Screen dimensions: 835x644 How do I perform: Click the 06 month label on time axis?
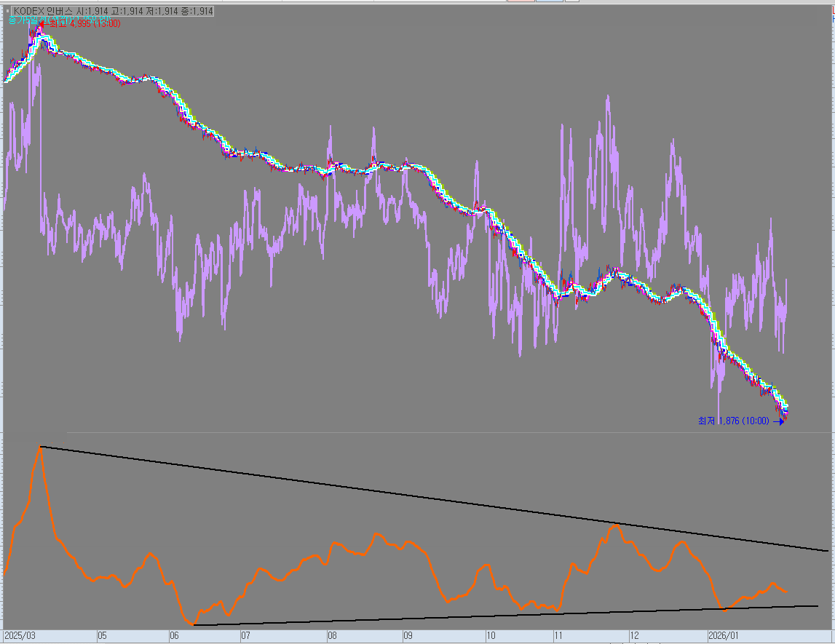coord(175,635)
